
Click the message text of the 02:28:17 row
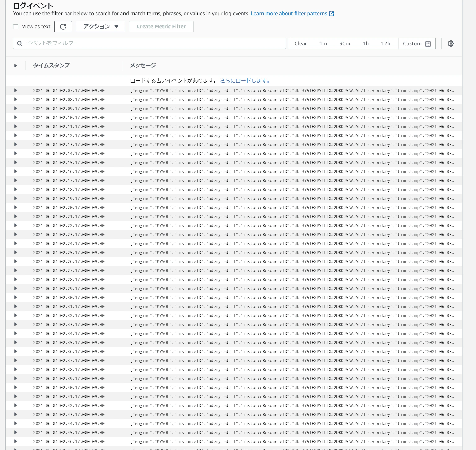(292, 280)
